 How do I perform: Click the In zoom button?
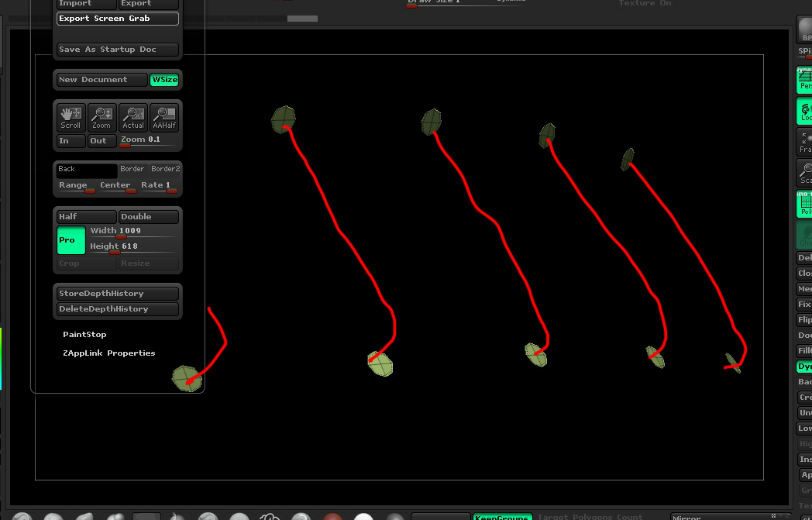click(x=71, y=141)
